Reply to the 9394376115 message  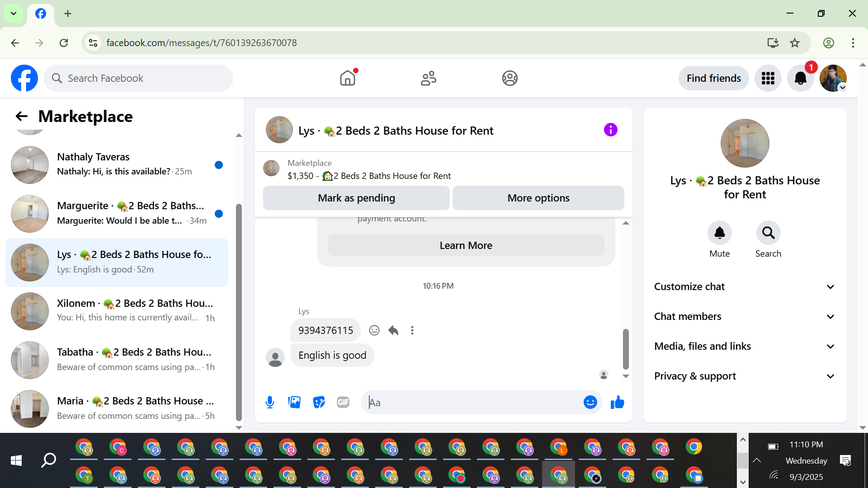(x=393, y=330)
